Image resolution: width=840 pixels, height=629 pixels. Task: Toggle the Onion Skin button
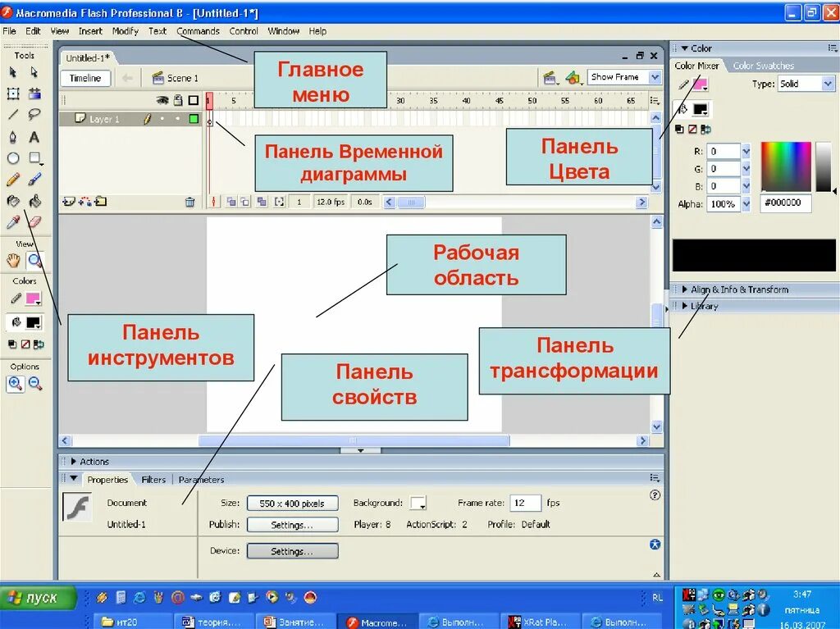[231, 202]
